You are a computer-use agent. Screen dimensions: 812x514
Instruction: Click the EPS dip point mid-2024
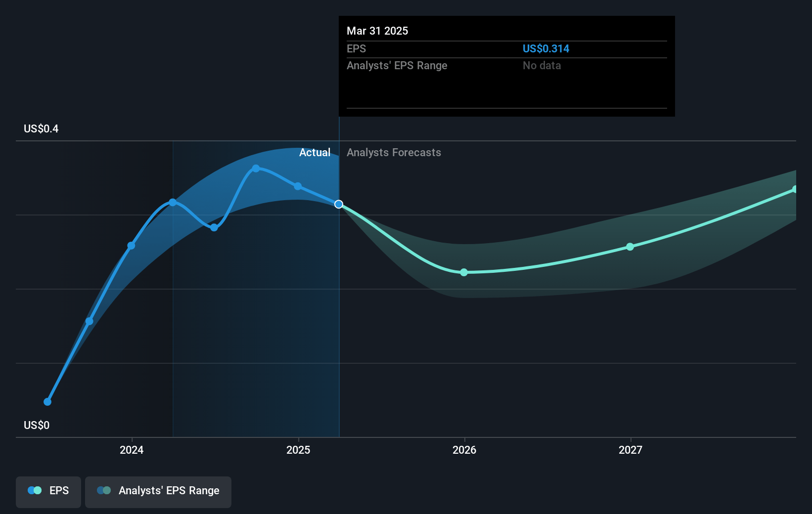coord(214,227)
